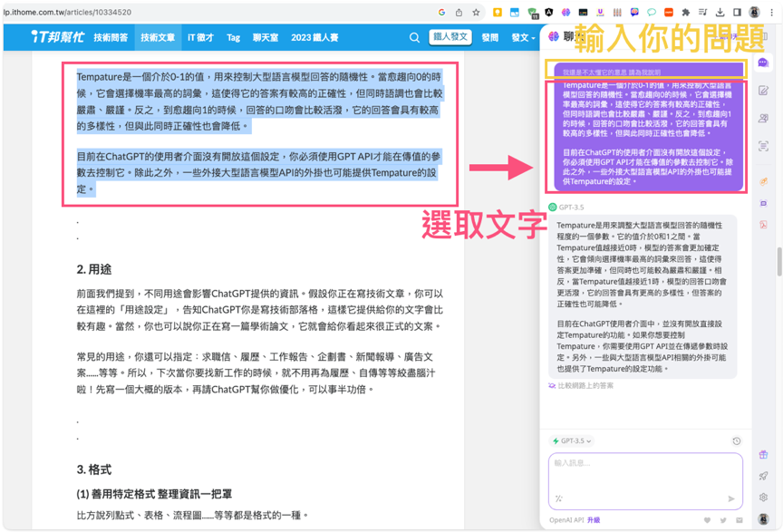Expand the 發文 dropdown in site header
The image size is (783, 532).
(x=523, y=37)
